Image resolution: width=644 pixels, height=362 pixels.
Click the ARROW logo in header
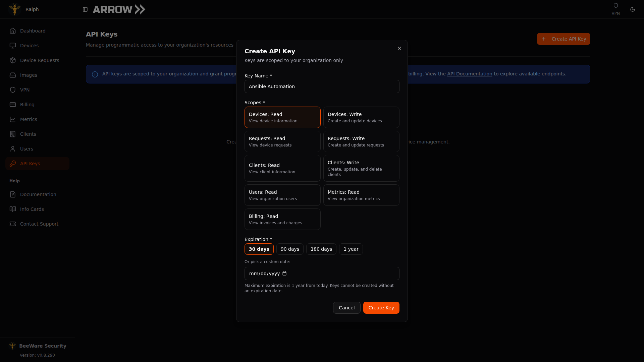click(119, 9)
